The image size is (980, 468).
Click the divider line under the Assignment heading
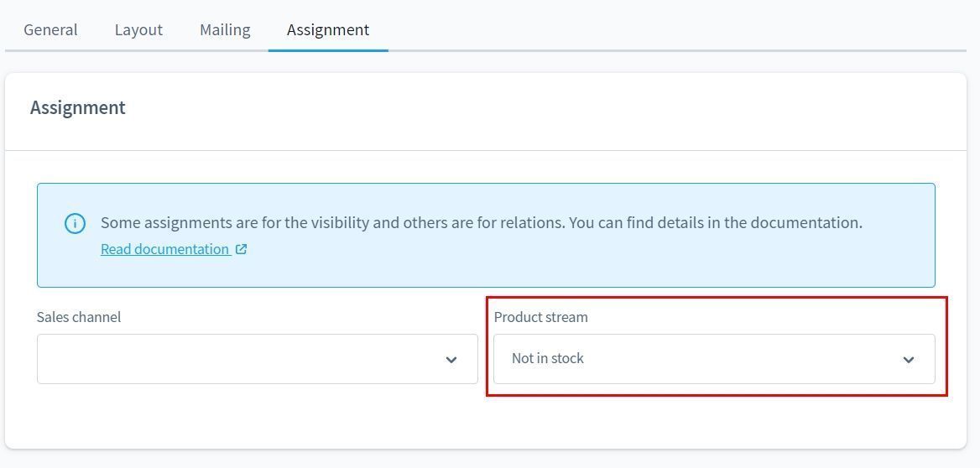[485, 150]
